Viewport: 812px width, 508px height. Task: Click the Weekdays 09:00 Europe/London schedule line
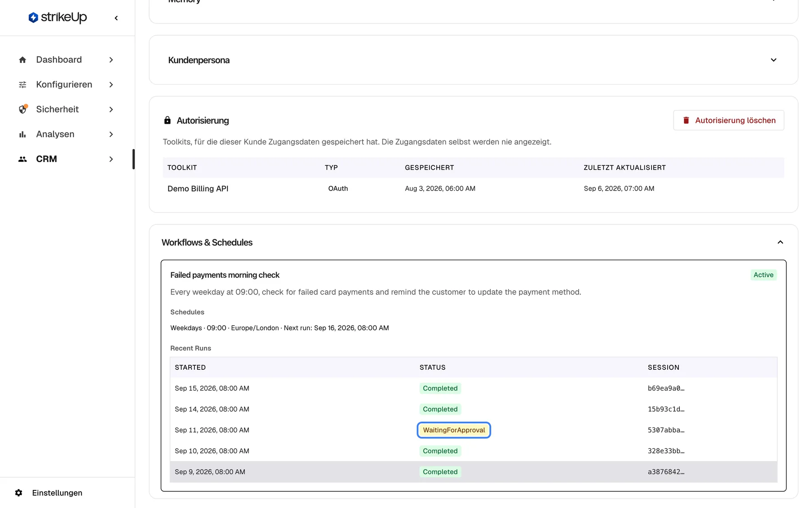pos(279,328)
